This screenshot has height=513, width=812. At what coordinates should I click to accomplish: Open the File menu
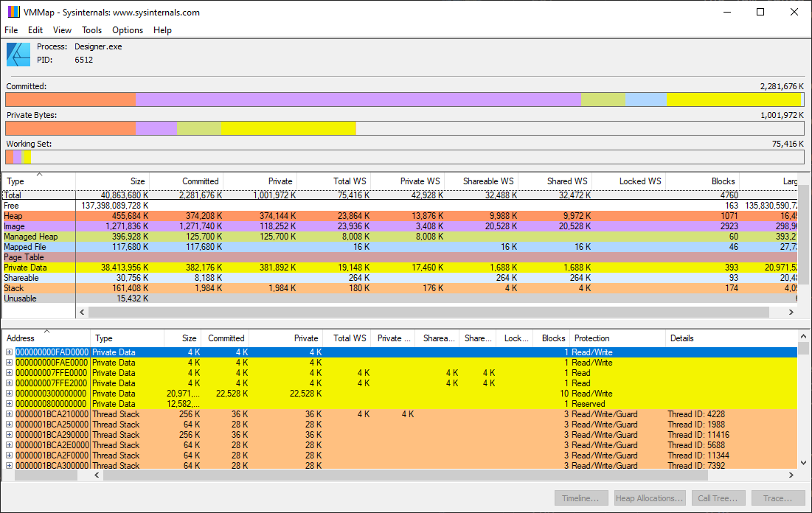[x=11, y=30]
